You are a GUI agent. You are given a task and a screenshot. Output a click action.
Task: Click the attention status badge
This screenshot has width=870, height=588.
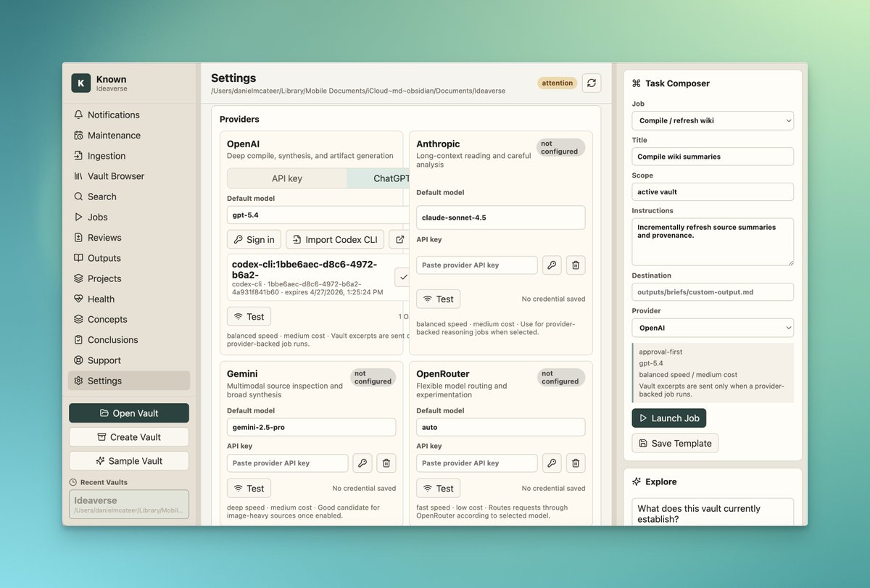pos(558,83)
